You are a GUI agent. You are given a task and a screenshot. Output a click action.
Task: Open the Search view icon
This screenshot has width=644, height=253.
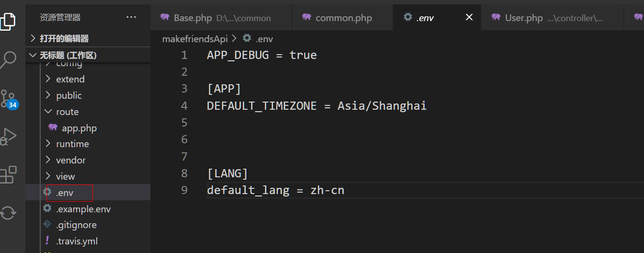[8, 59]
